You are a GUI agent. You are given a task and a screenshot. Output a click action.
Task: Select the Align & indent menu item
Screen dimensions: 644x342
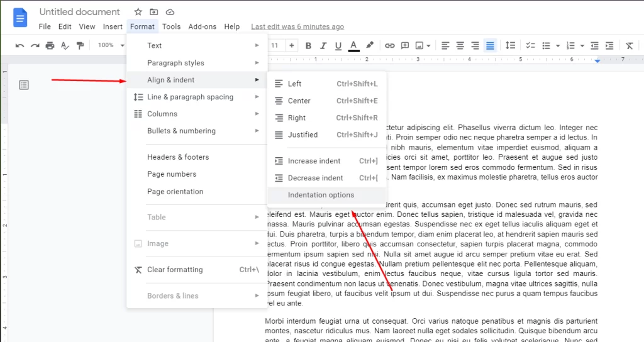pyautogui.click(x=197, y=80)
